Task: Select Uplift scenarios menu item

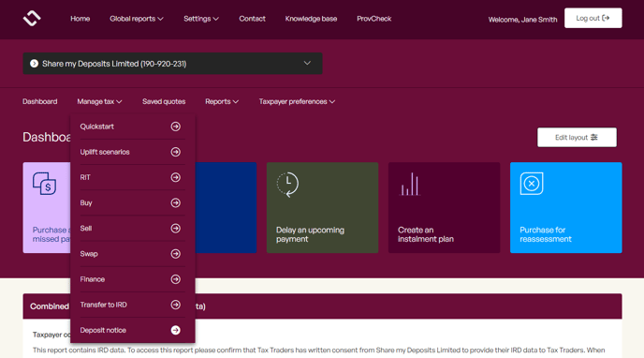Action: click(132, 152)
